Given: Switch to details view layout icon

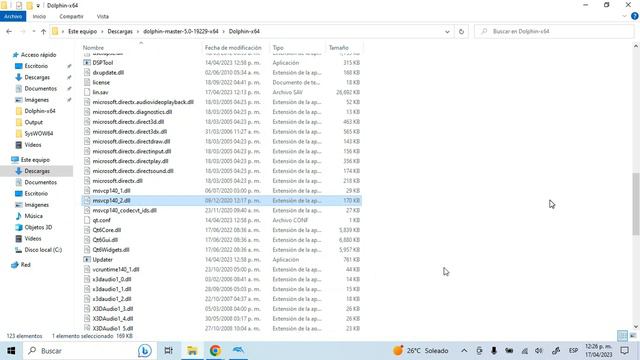Looking at the screenshot, I should pyautogui.click(x=622, y=336).
